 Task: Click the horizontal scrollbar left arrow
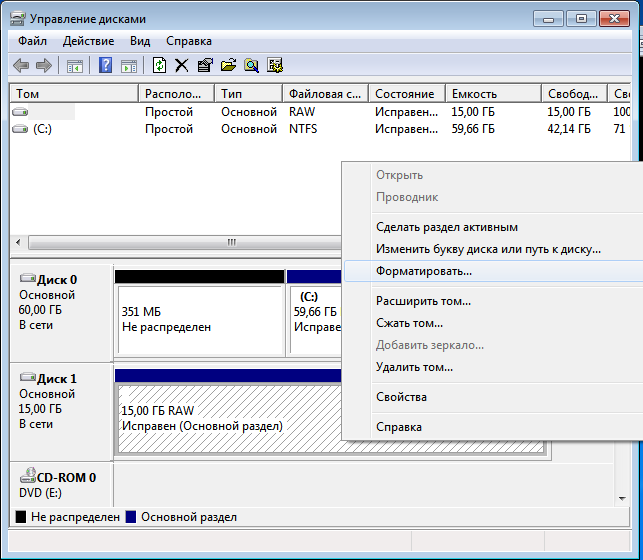[x=18, y=242]
